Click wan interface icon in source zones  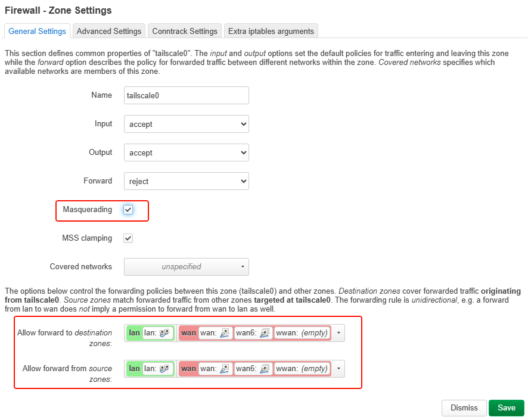pyautogui.click(x=225, y=369)
